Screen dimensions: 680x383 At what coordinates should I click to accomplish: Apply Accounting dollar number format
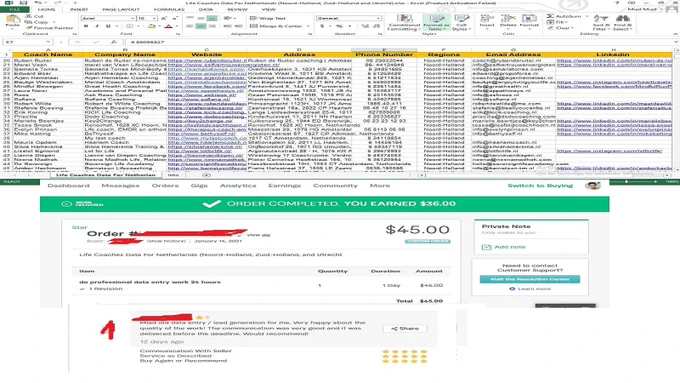tap(322, 26)
